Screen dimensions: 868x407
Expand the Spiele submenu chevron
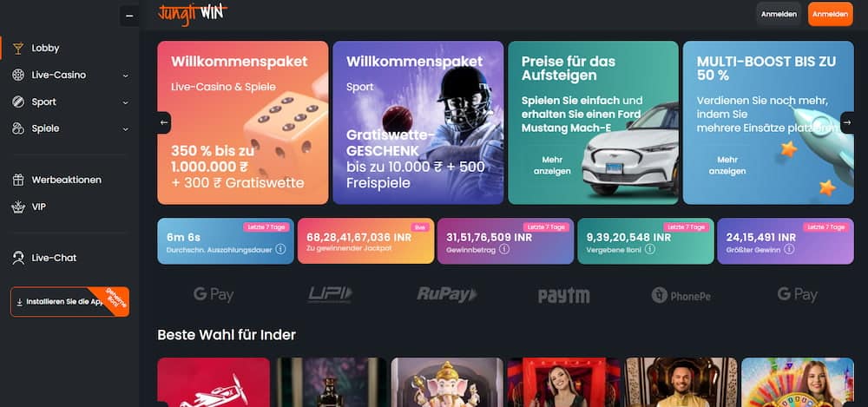(x=126, y=129)
